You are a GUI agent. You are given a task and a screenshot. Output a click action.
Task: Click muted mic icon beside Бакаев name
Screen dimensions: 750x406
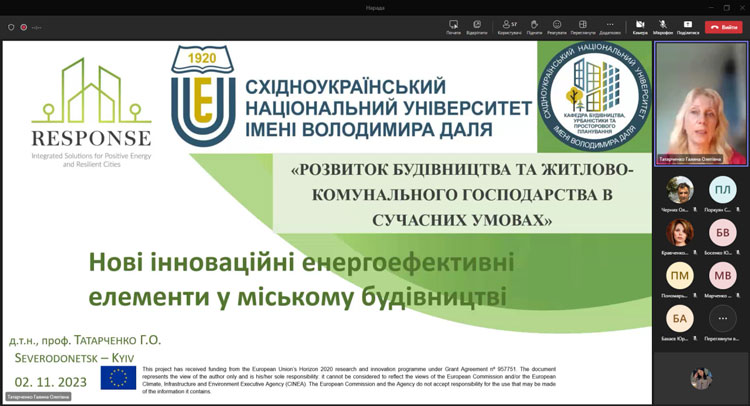pos(695,339)
